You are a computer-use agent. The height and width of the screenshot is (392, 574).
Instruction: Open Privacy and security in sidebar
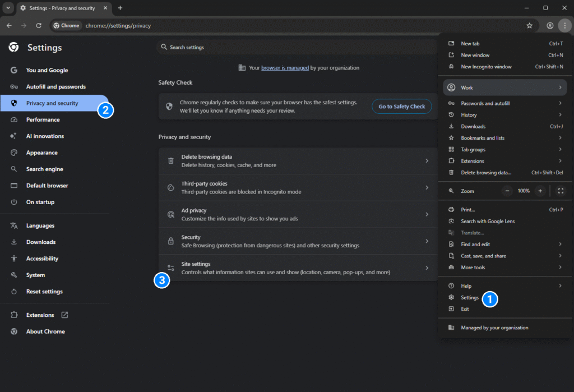point(52,103)
